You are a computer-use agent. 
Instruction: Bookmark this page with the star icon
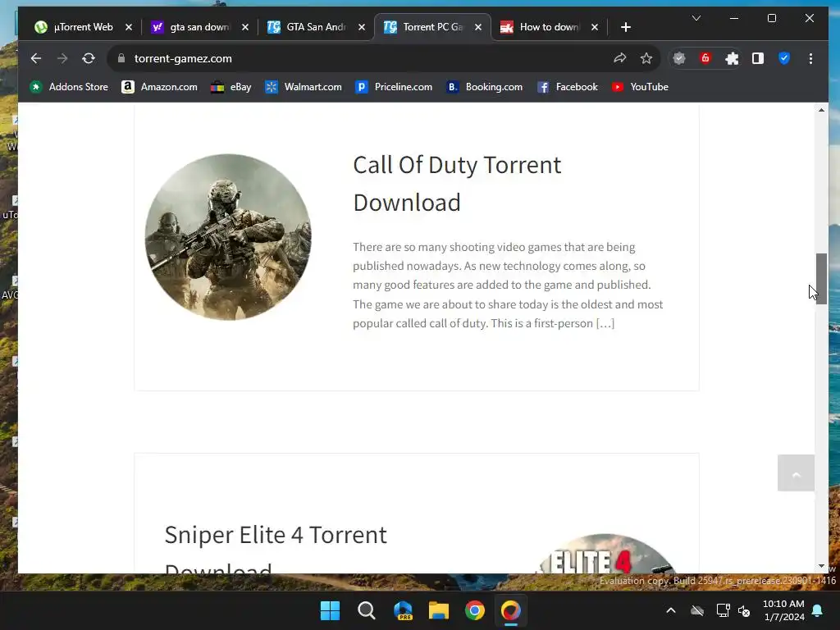646,58
